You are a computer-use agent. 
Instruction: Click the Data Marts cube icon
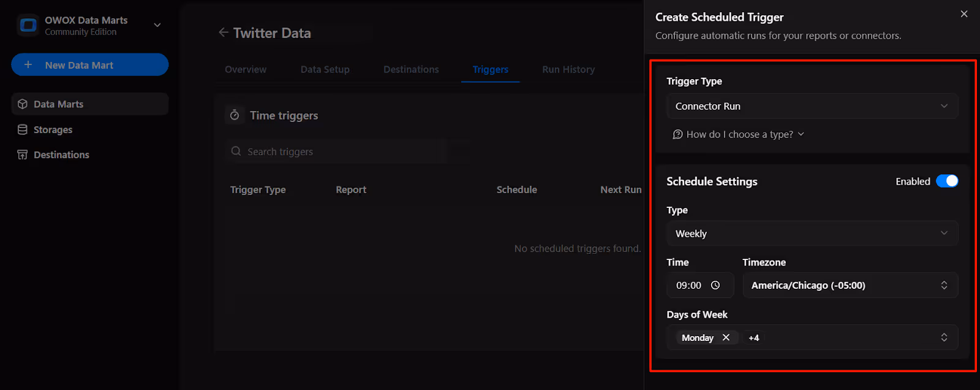(23, 104)
